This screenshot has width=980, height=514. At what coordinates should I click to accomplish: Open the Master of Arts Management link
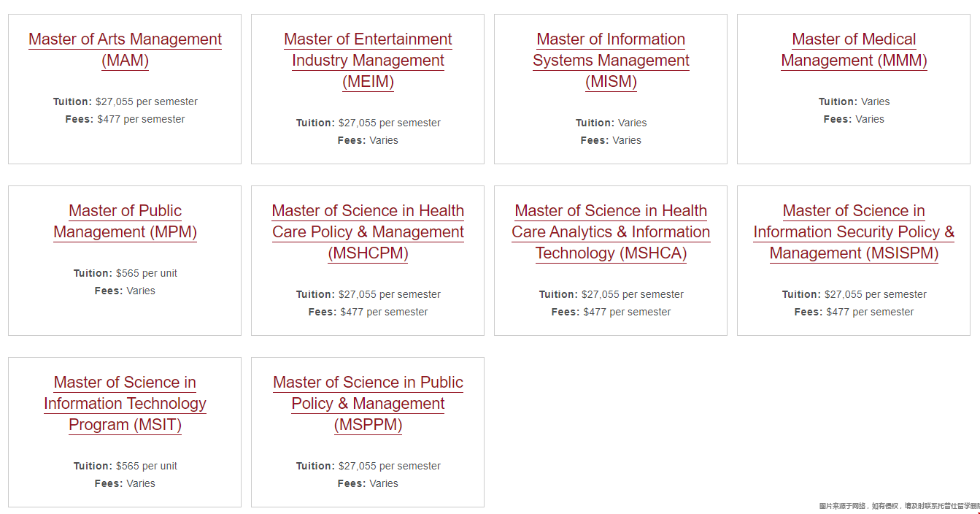coord(125,50)
